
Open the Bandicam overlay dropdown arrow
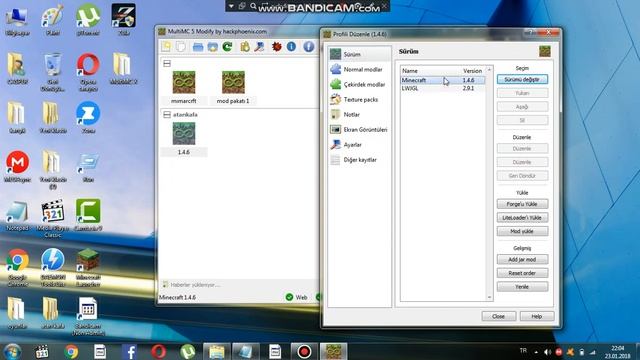[x=231, y=6]
